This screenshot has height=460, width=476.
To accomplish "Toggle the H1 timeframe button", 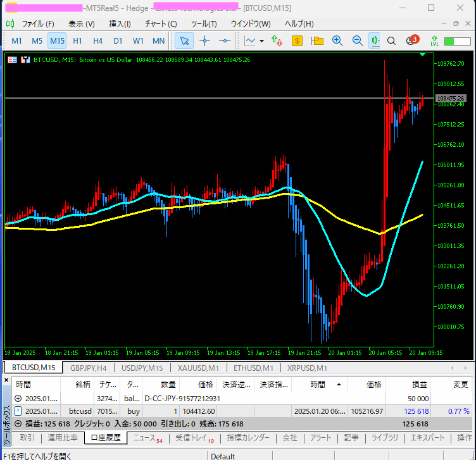I will coord(77,41).
